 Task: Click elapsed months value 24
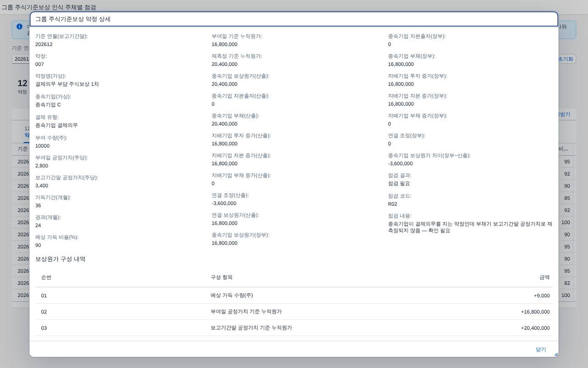(38, 225)
